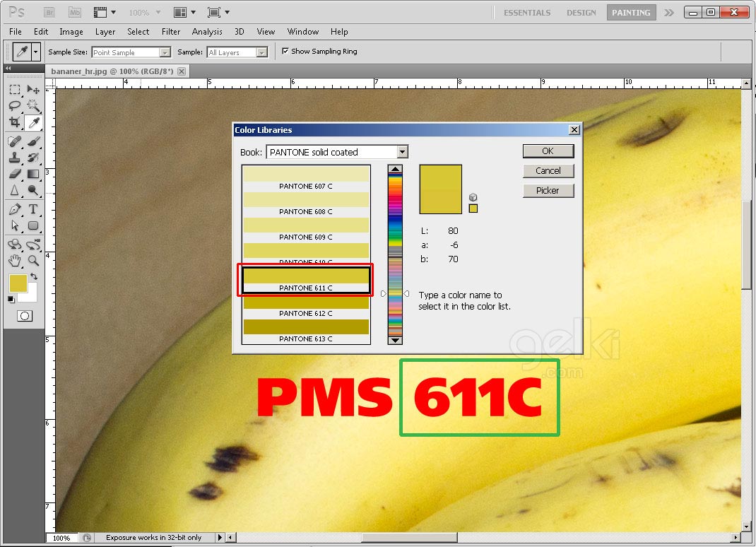Click the foreground color swatch in toolbox

pyautogui.click(x=18, y=283)
